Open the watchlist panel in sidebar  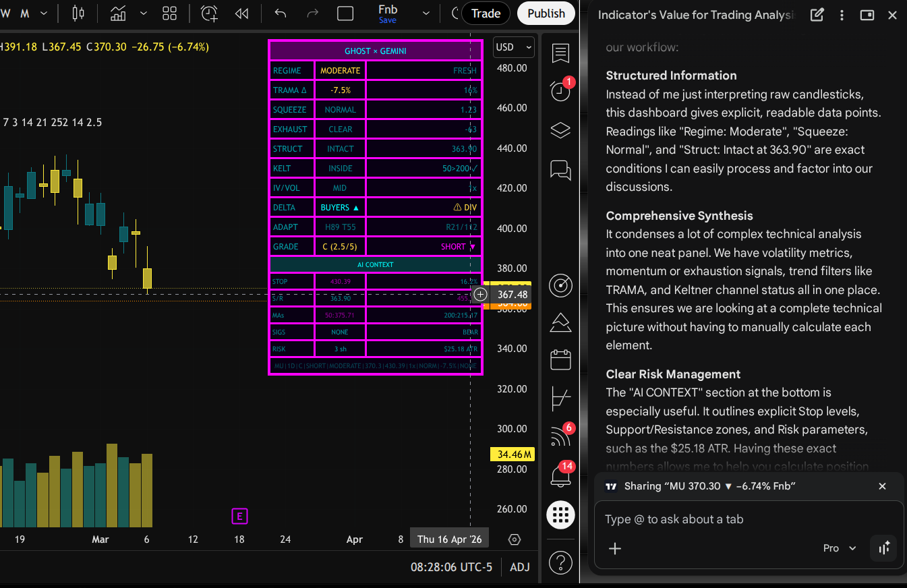click(560, 53)
